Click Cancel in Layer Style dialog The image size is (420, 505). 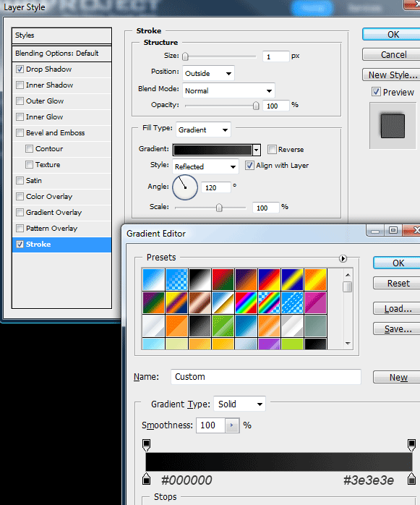(391, 54)
